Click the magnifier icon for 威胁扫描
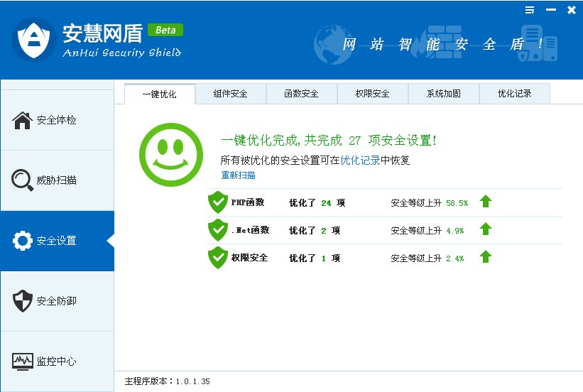 [x=23, y=180]
